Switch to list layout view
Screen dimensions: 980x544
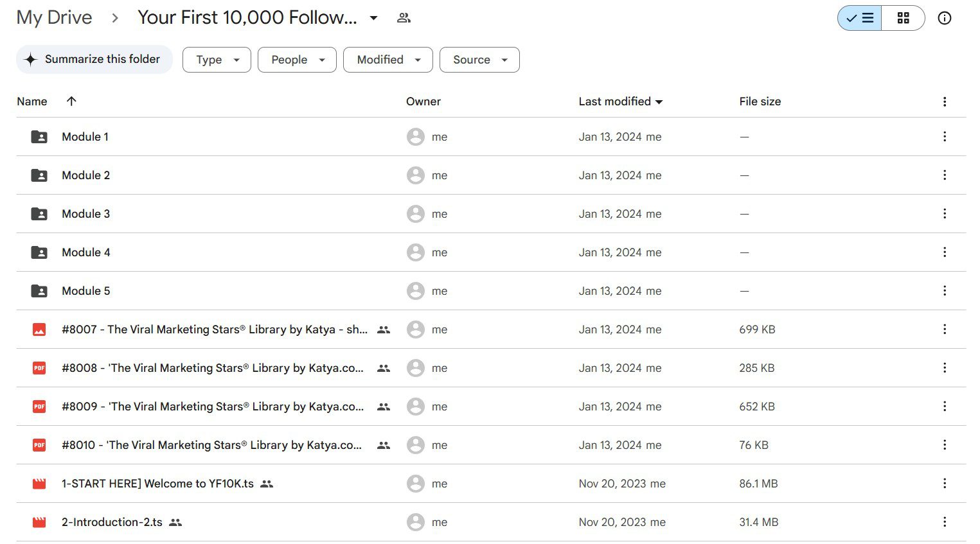coord(859,18)
